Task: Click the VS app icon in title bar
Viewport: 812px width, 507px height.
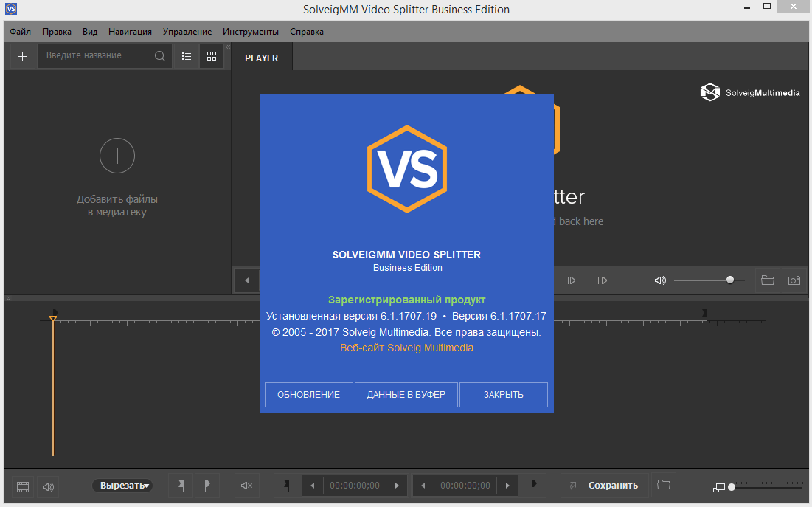Action: tap(11, 10)
